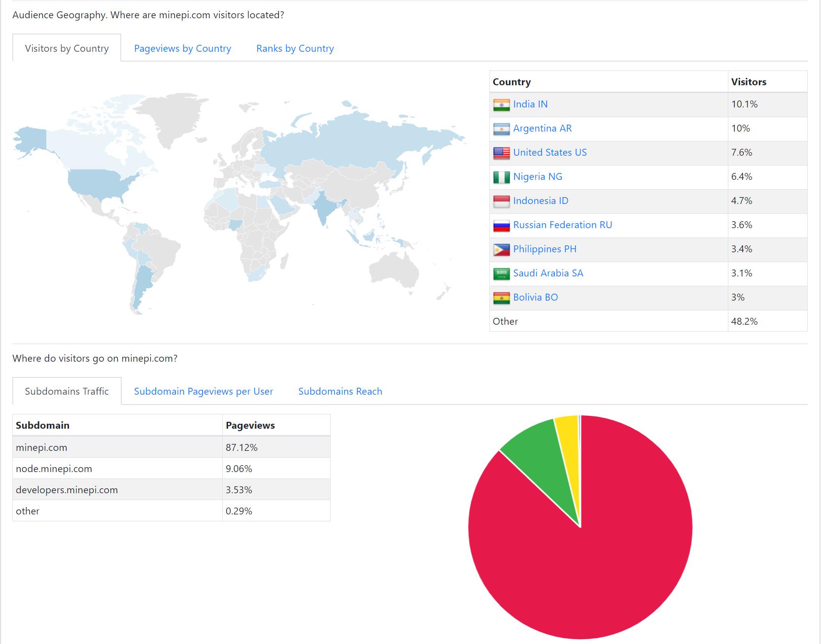Viewport: 821px width, 644px height.
Task: Click the developers.minepi.com row
Action: (171, 490)
